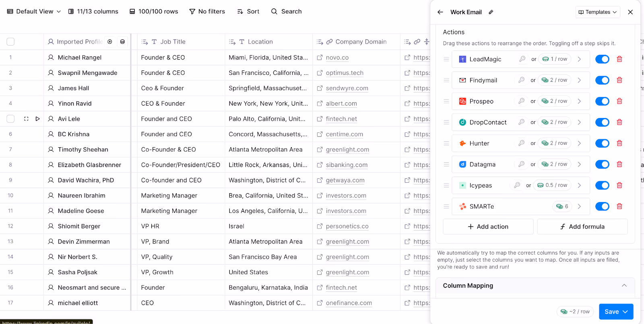The width and height of the screenshot is (644, 324).
Task: Expand row 5 with the fullscreen icon
Action: (x=26, y=119)
